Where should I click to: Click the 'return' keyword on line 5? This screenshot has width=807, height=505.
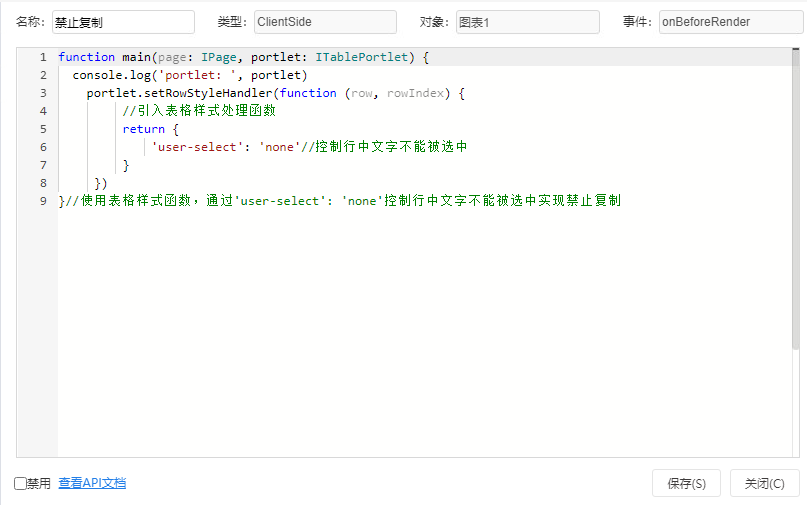click(144, 129)
